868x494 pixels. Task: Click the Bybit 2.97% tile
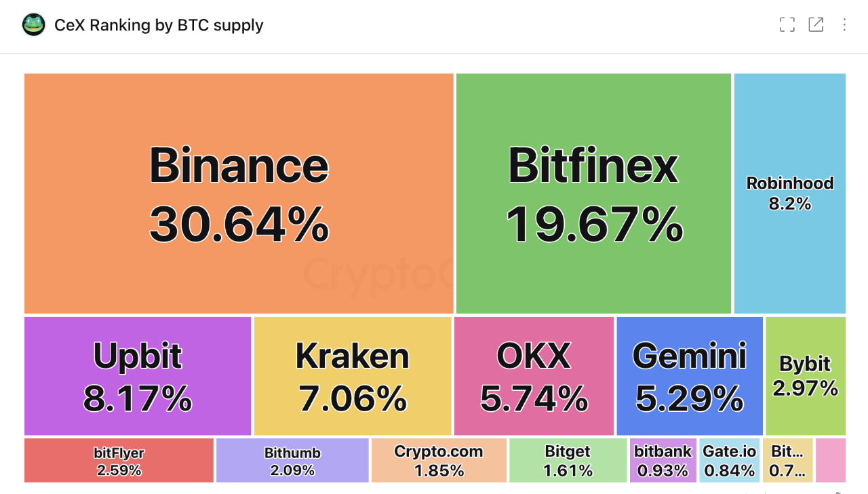point(805,376)
